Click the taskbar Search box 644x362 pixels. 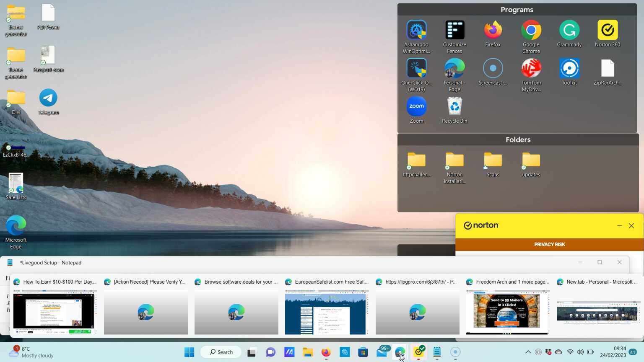(221, 352)
